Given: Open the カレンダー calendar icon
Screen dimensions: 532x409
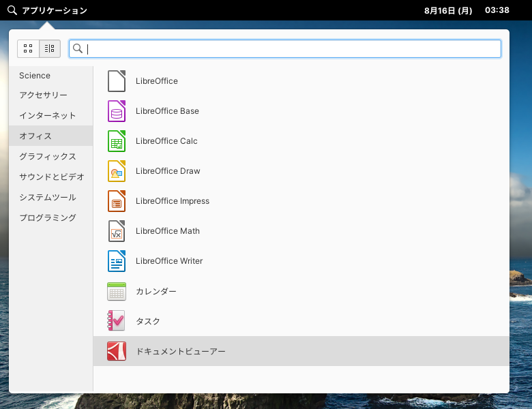Looking at the screenshot, I should tap(117, 291).
